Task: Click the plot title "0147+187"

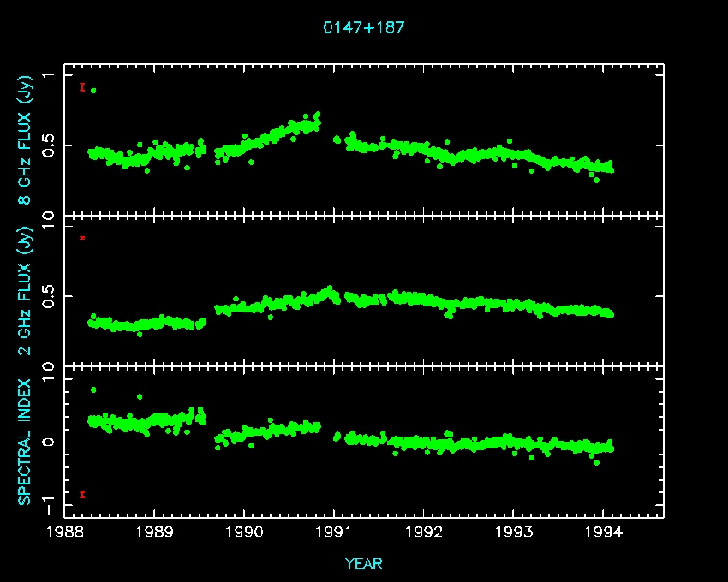Action: (x=363, y=27)
